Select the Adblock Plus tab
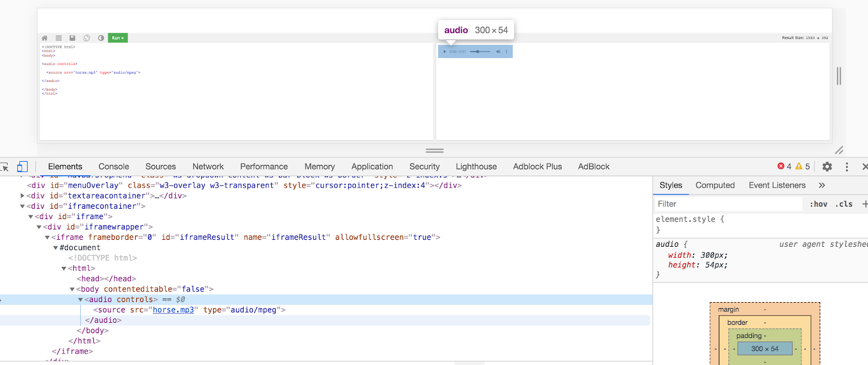Screen dimensions: 868x365 pyautogui.click(x=538, y=167)
